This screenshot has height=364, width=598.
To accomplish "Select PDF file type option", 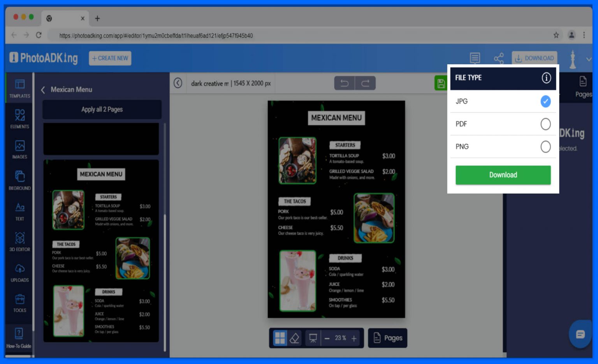I will pyautogui.click(x=545, y=124).
